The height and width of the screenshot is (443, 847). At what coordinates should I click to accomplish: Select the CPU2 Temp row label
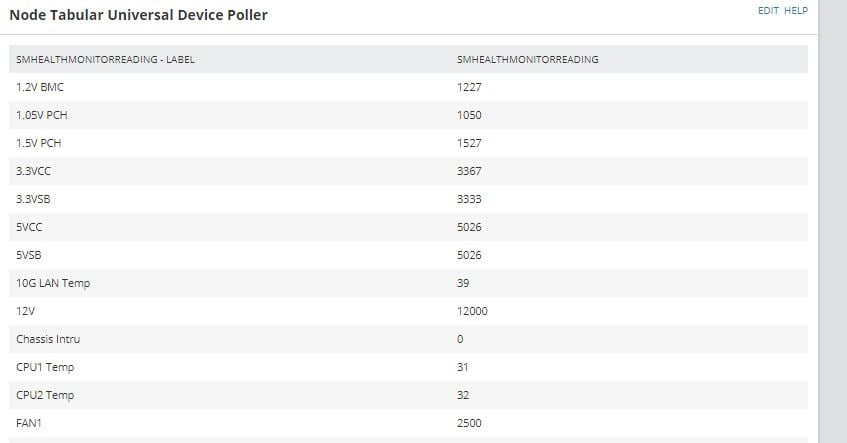point(45,395)
